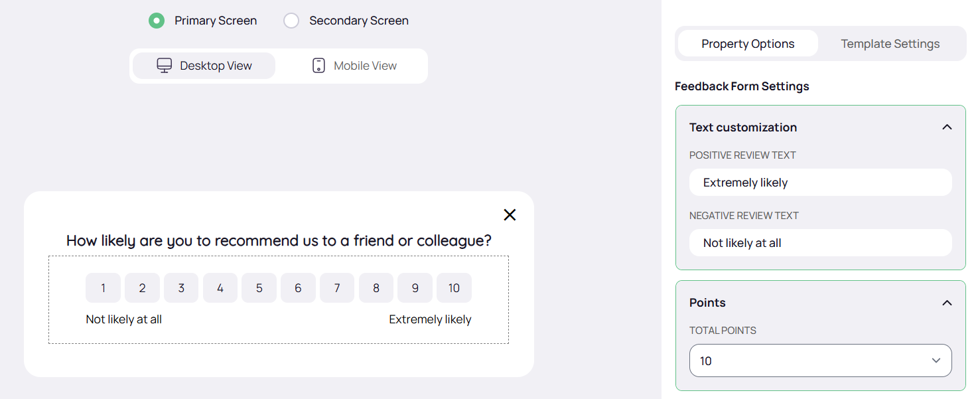
Task: Click the Positive Review Text field
Action: [x=820, y=183]
